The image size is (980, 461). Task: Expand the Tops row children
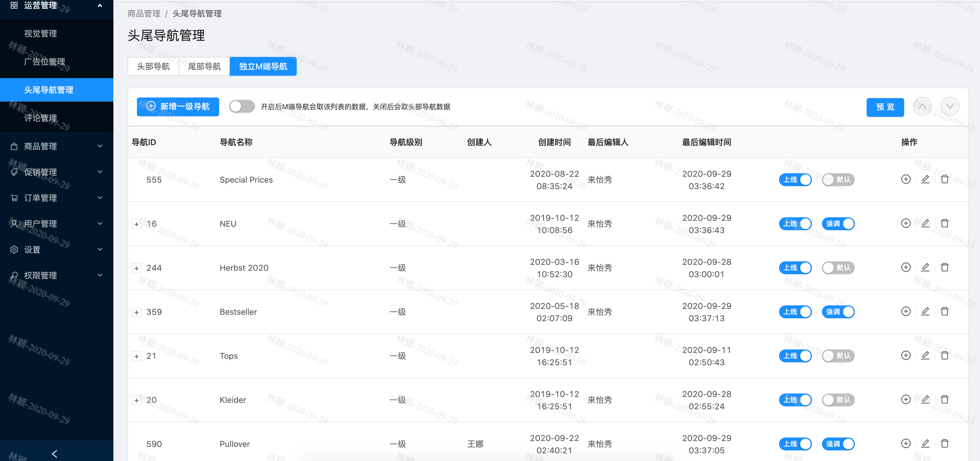(x=137, y=356)
